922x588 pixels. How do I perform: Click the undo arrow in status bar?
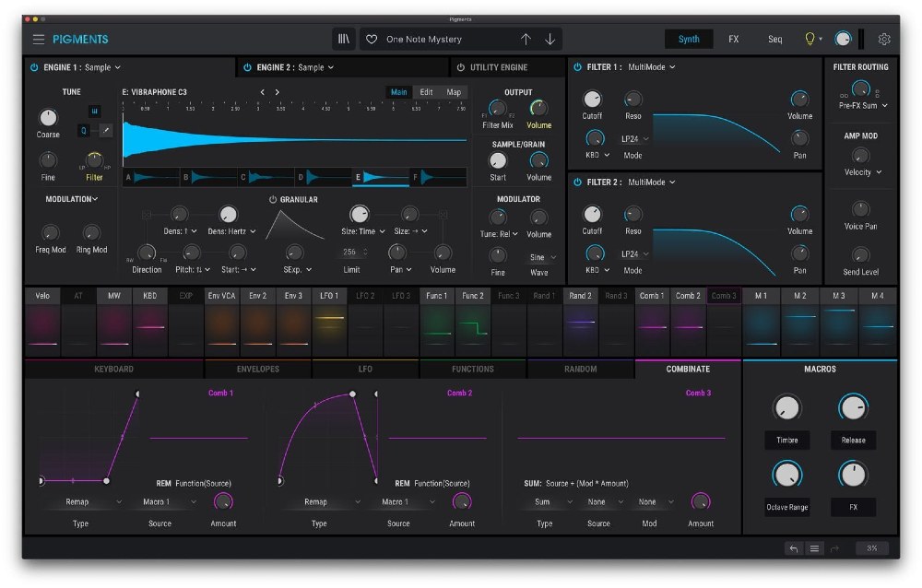click(793, 547)
